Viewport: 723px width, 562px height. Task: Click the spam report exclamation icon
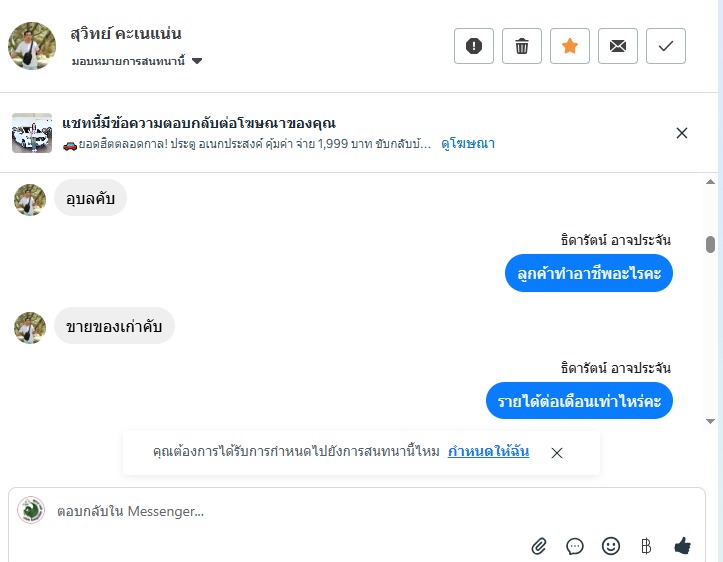click(474, 46)
